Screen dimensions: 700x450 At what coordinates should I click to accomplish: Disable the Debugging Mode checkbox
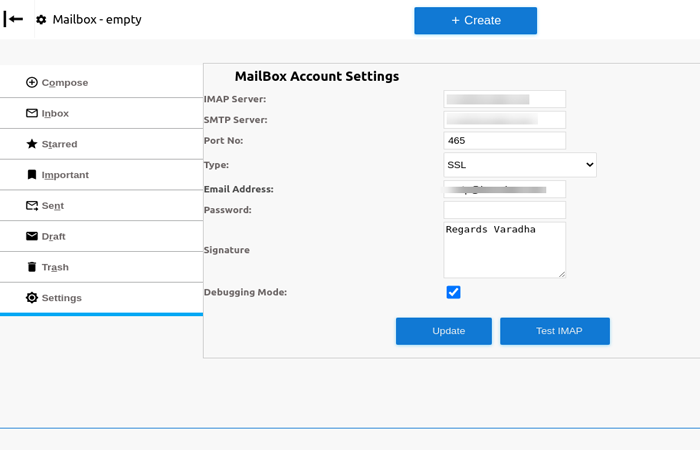coord(453,292)
